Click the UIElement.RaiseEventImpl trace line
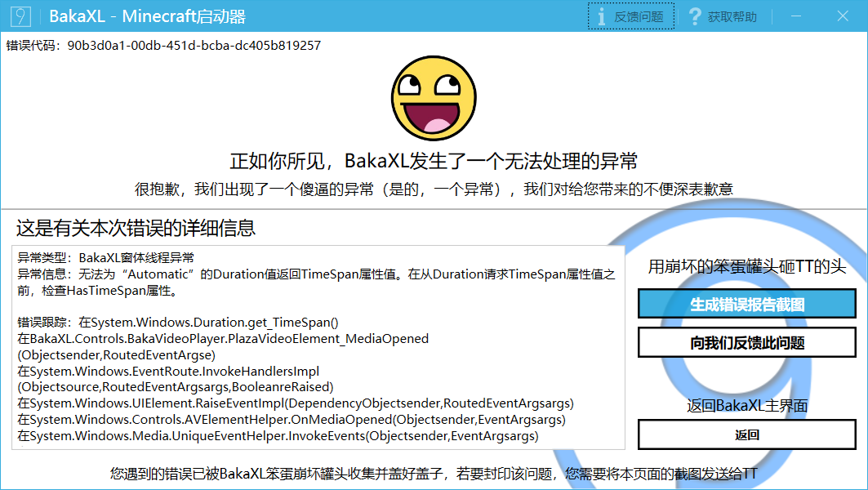 [296, 403]
